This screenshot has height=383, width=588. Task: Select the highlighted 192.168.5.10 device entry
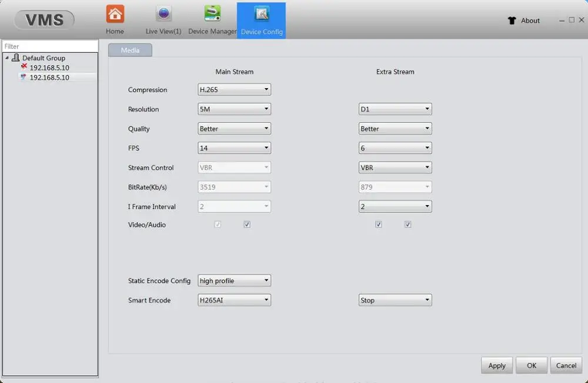tap(49, 78)
